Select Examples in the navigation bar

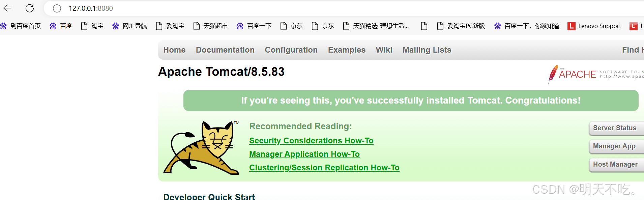tap(347, 50)
